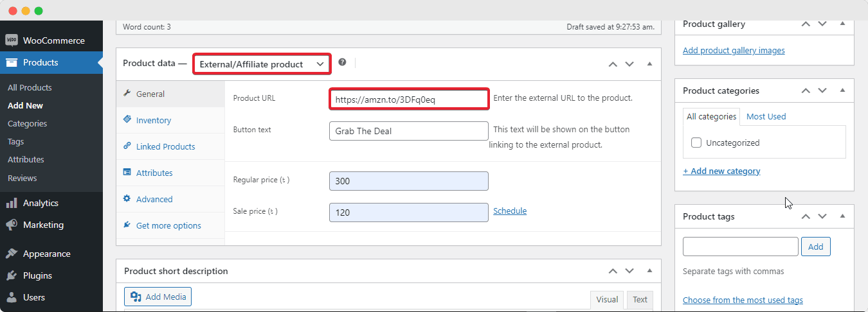Image resolution: width=868 pixels, height=312 pixels.
Task: Switch to Most Used categories tab
Action: coord(766,116)
